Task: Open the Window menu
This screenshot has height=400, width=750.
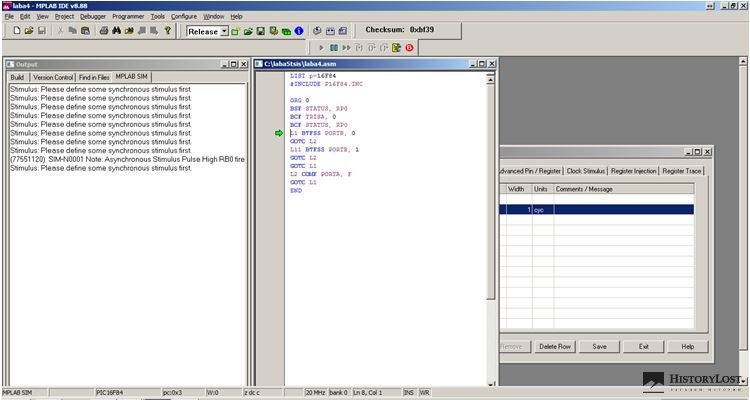Action: coord(213,16)
